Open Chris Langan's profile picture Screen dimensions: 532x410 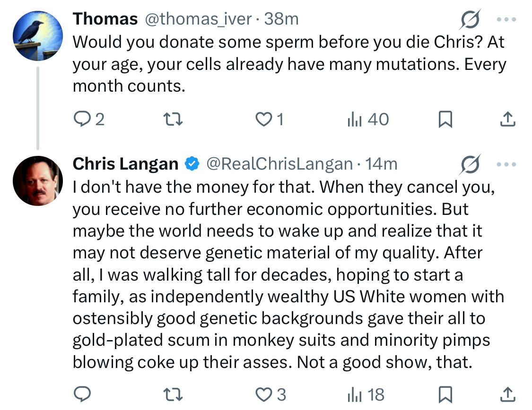(x=38, y=181)
